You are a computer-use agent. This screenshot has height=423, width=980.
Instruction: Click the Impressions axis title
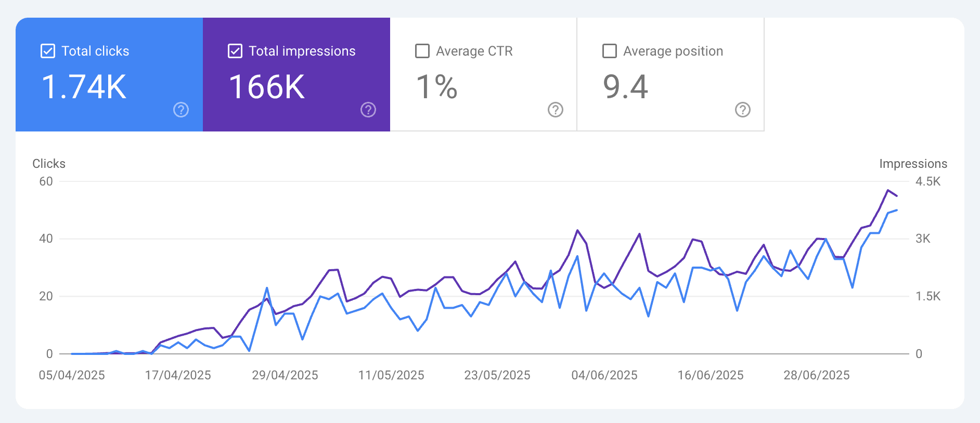[x=913, y=164]
